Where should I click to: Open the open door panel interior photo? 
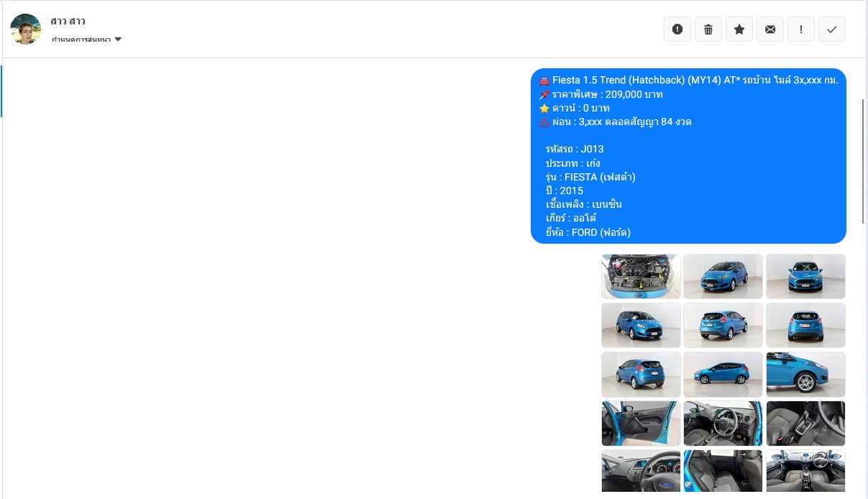[641, 424]
